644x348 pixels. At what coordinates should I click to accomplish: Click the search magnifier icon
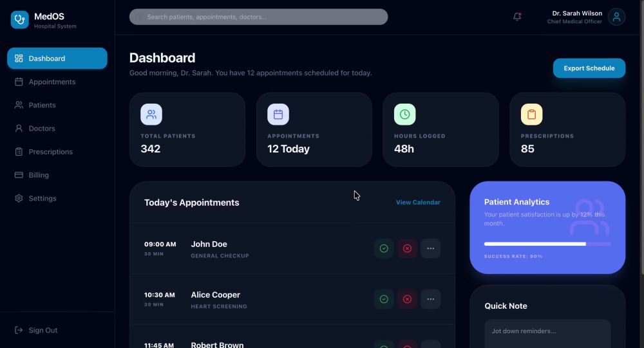138,17
